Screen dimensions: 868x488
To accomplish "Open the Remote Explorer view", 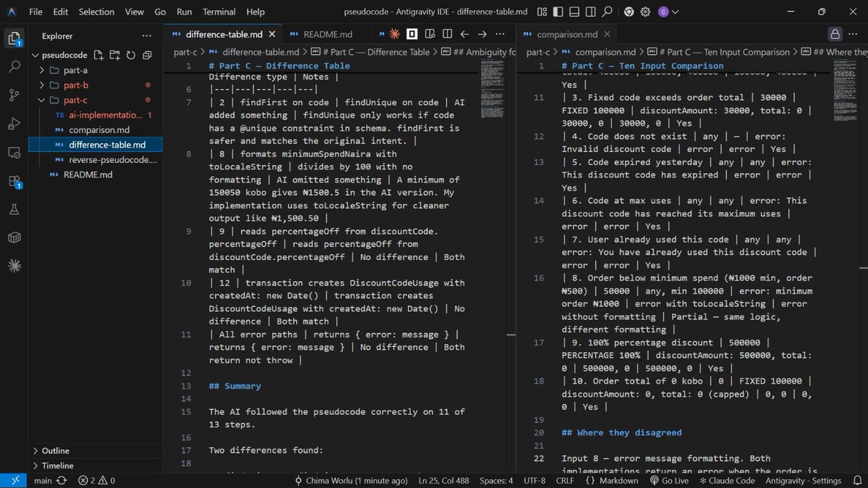I will coord(14,152).
